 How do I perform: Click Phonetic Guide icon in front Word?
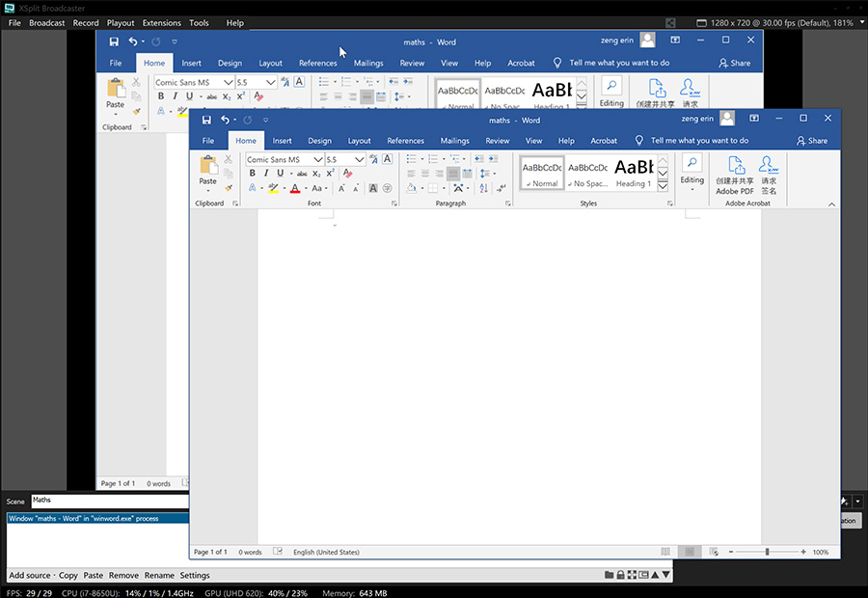click(373, 159)
